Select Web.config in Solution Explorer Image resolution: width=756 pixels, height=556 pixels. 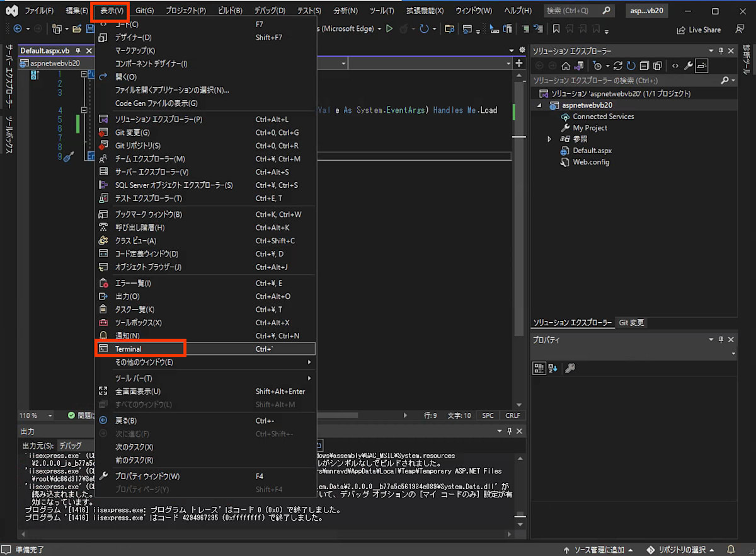pyautogui.click(x=591, y=162)
